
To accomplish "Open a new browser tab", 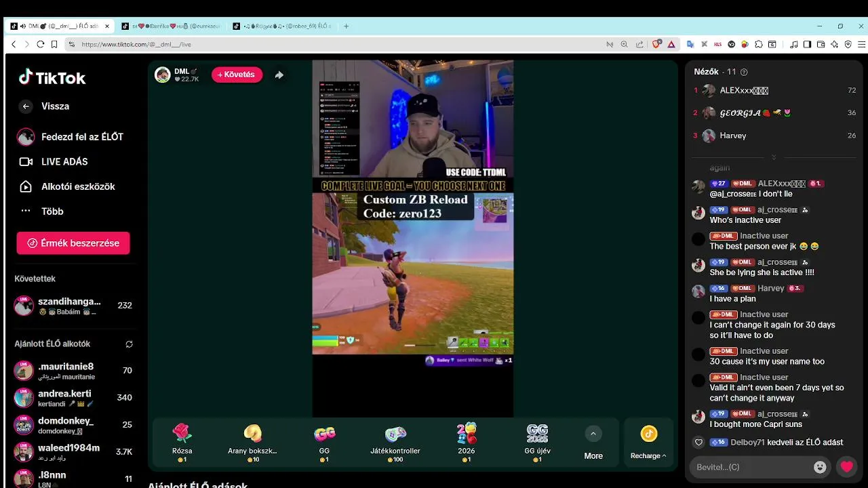I will coord(346,26).
